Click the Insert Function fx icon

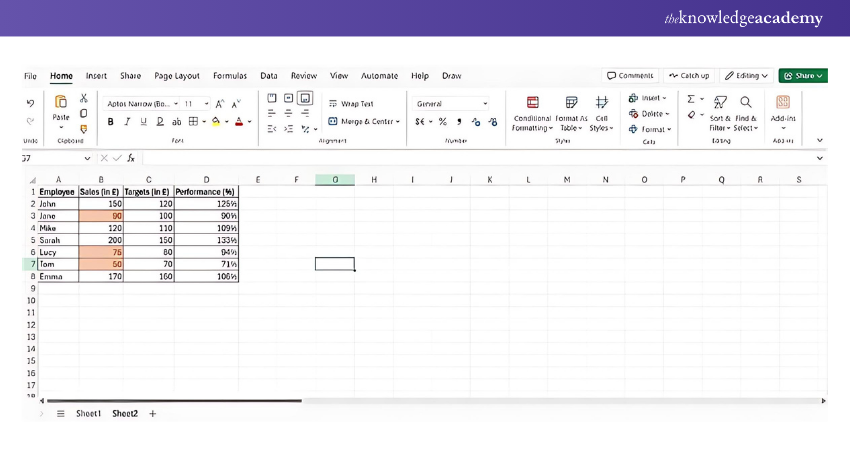pos(131,158)
